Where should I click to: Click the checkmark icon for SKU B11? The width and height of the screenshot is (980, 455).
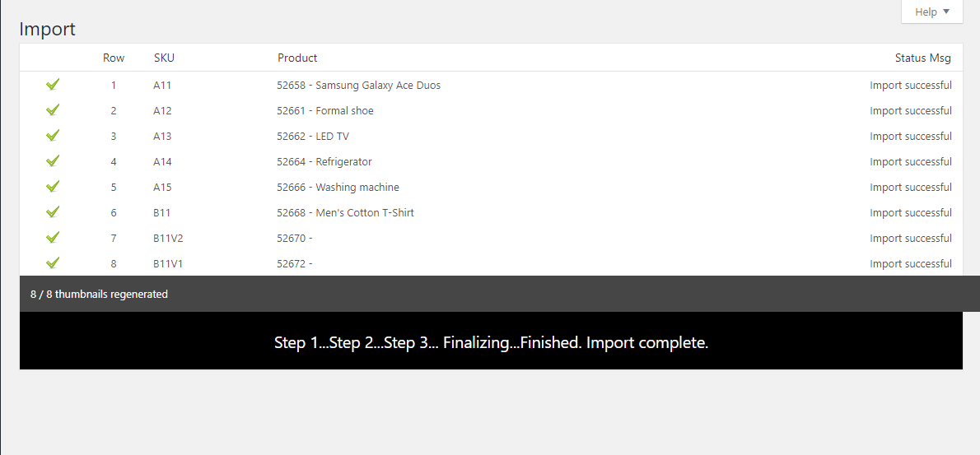pos(54,212)
